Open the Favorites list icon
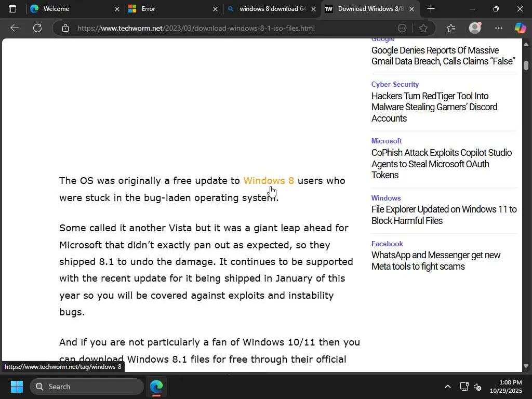Screen dimensions: 532x399 pos(451,28)
